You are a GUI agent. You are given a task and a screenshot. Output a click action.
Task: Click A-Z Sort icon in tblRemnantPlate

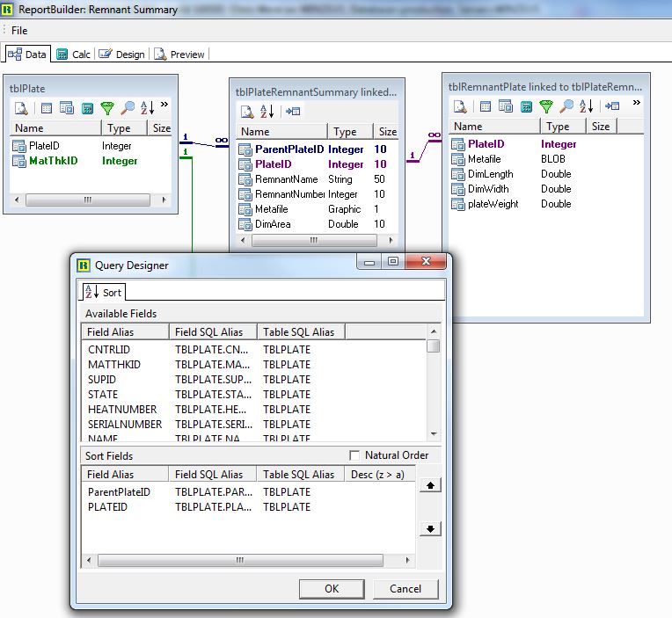click(x=586, y=106)
